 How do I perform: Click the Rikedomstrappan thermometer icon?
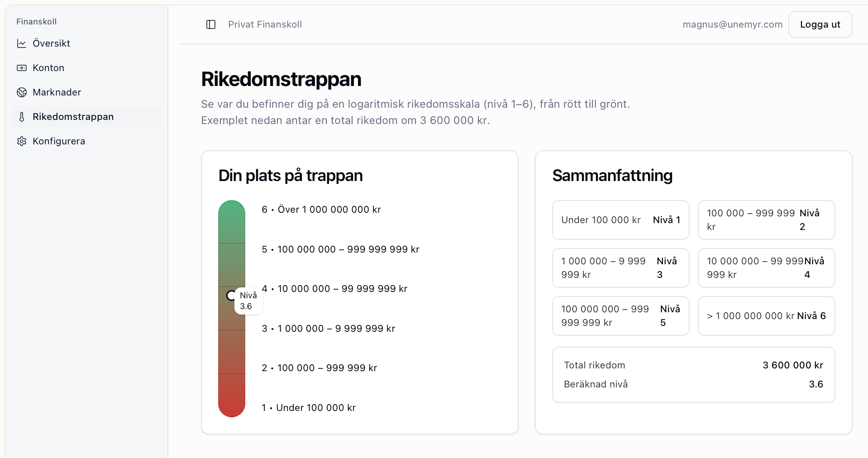click(x=21, y=117)
